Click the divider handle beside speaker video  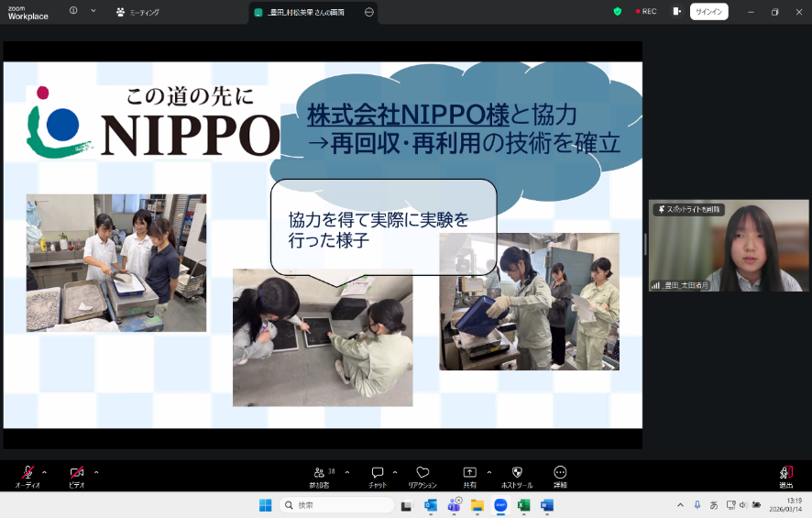point(645,244)
